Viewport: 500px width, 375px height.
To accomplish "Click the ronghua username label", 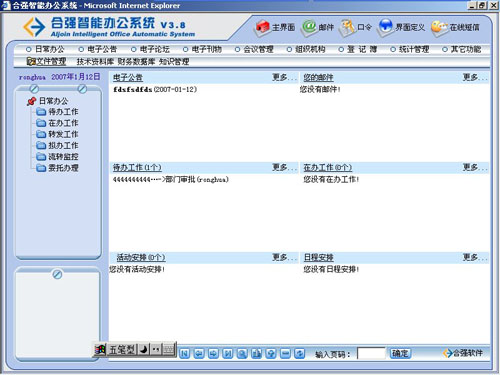I will tap(32, 77).
